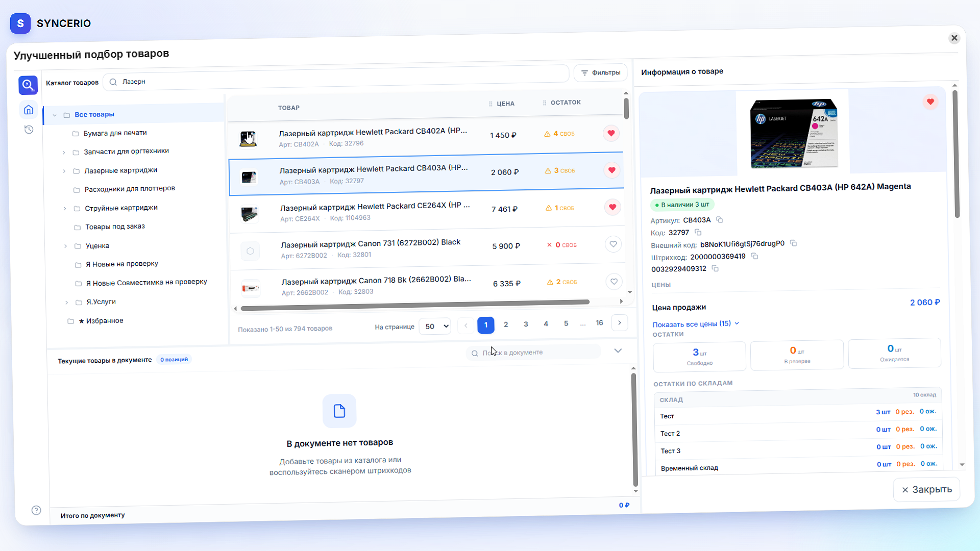This screenshot has height=551, width=980.
Task: Copy the article CB403A value
Action: click(720, 220)
